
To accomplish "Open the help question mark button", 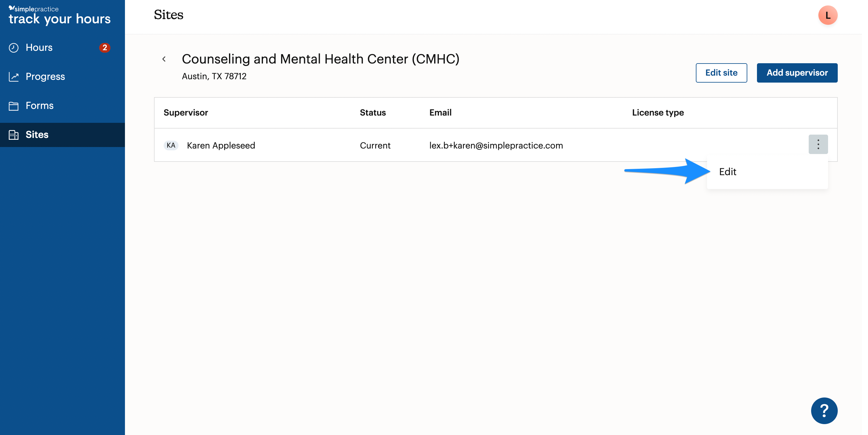I will point(824,411).
